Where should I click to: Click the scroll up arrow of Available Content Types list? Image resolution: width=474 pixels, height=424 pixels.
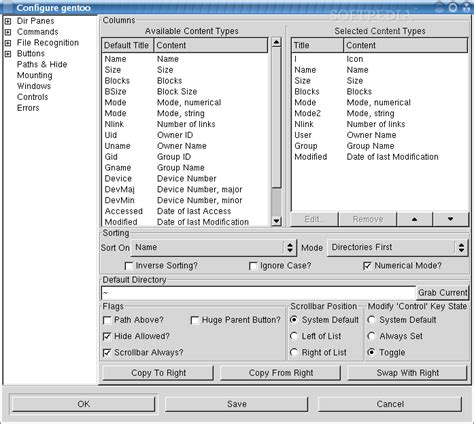276,42
